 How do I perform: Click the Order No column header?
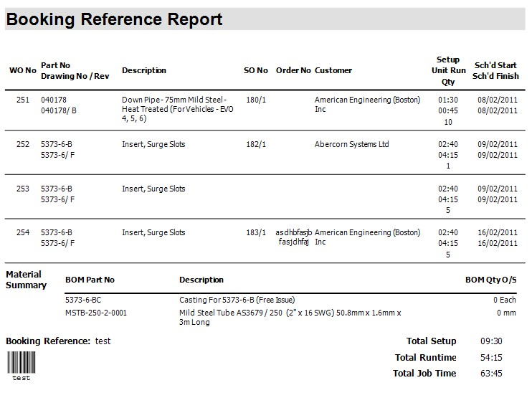[x=293, y=71]
